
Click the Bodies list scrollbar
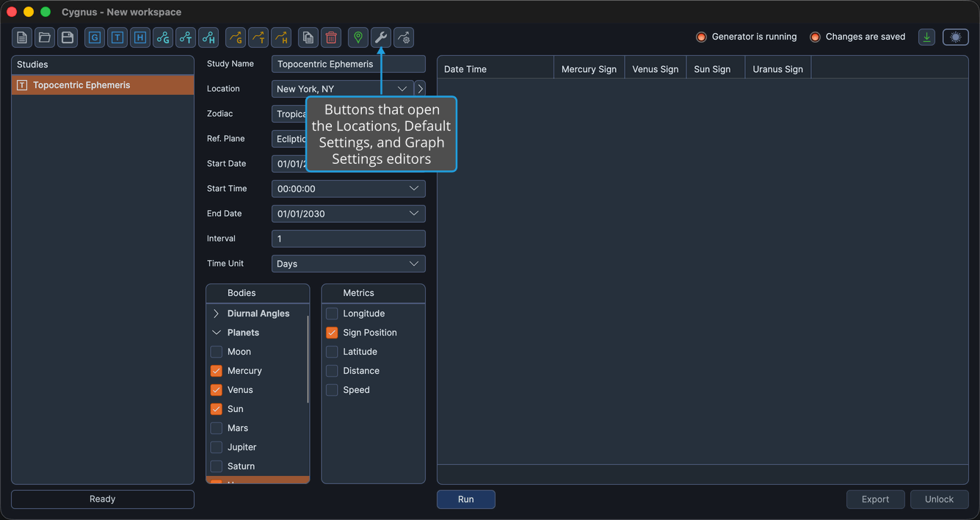click(x=308, y=358)
